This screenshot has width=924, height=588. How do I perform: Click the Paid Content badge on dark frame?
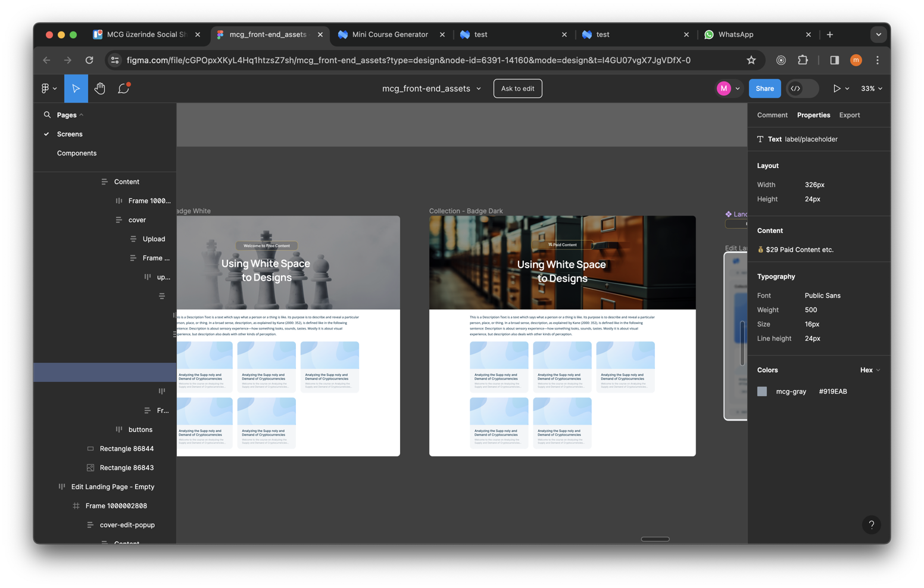(x=563, y=245)
